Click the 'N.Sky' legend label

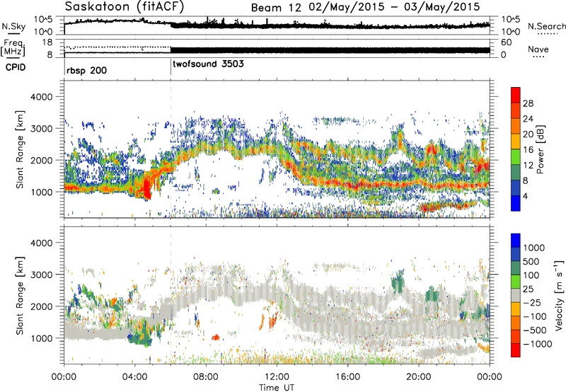[13, 26]
